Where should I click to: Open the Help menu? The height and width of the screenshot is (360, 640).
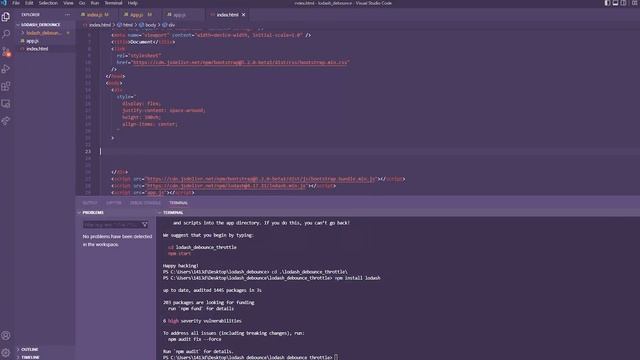click(x=133, y=3)
